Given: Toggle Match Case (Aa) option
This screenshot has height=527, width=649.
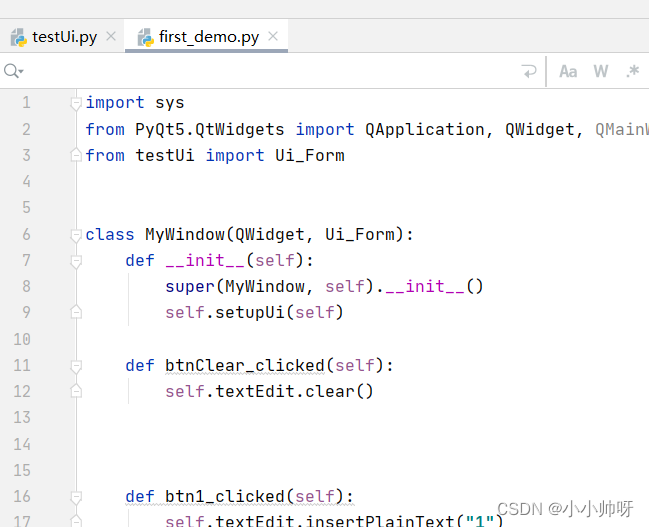Looking at the screenshot, I should pyautogui.click(x=568, y=71).
